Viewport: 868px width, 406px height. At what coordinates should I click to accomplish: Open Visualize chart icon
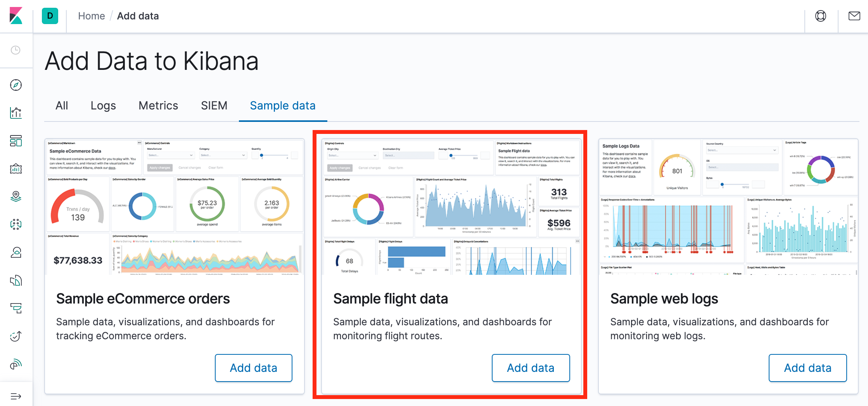[16, 113]
